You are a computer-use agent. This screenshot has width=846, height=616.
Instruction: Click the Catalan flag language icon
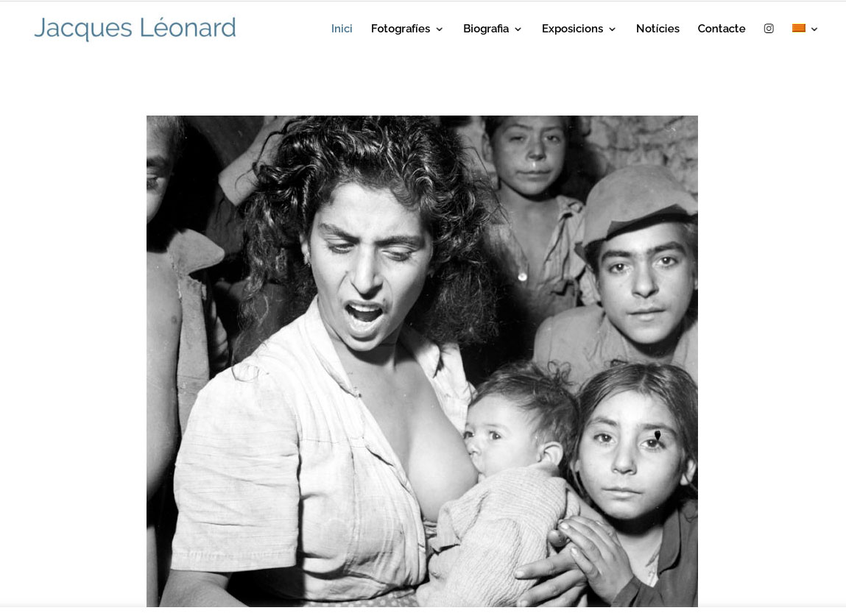pyautogui.click(x=799, y=29)
